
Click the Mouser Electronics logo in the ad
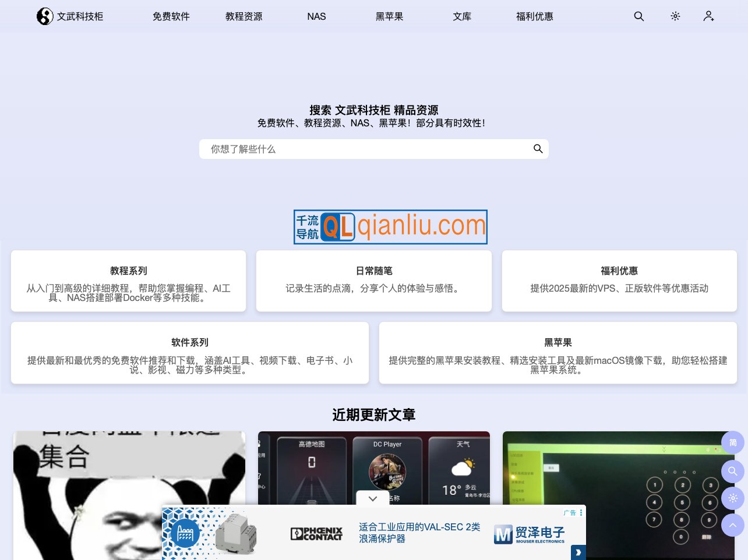pos(529,534)
